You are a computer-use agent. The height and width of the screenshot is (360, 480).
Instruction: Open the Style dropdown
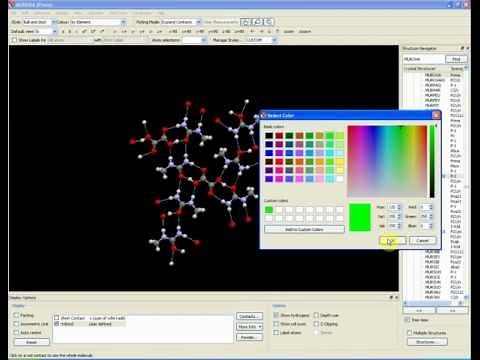(x=53, y=22)
